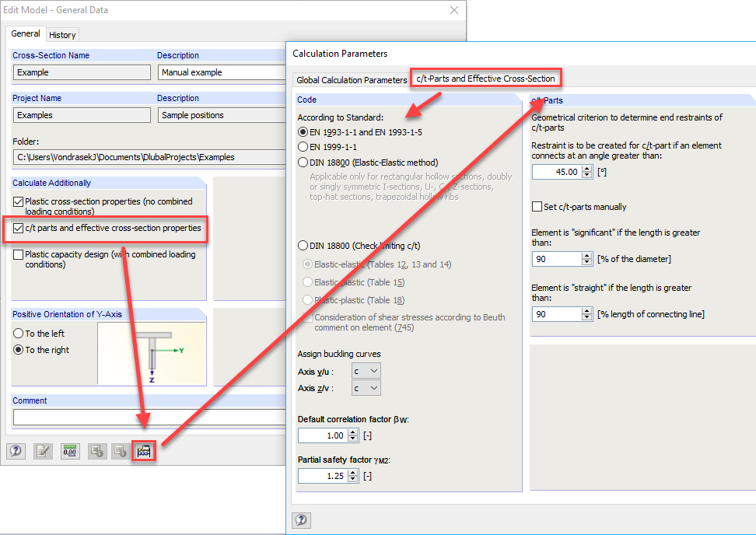
Task: Choose DIN 18800 Elastic-Elastic method
Action: 302,162
